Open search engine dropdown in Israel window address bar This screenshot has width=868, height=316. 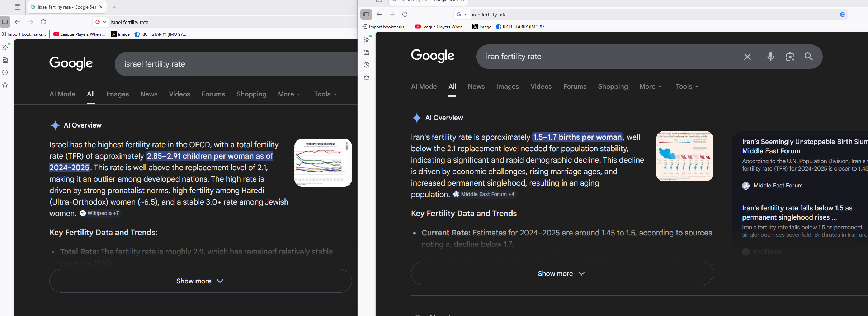pos(101,22)
